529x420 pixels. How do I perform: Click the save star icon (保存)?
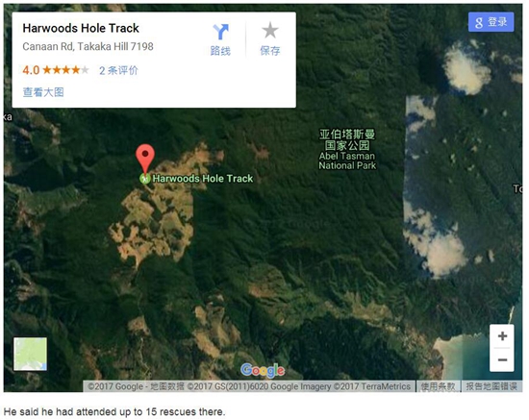tap(270, 31)
